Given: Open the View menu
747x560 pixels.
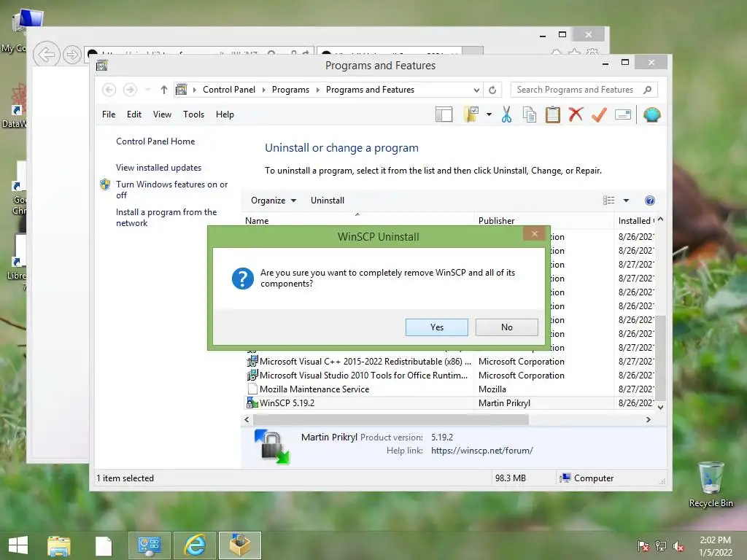Looking at the screenshot, I should 162,114.
